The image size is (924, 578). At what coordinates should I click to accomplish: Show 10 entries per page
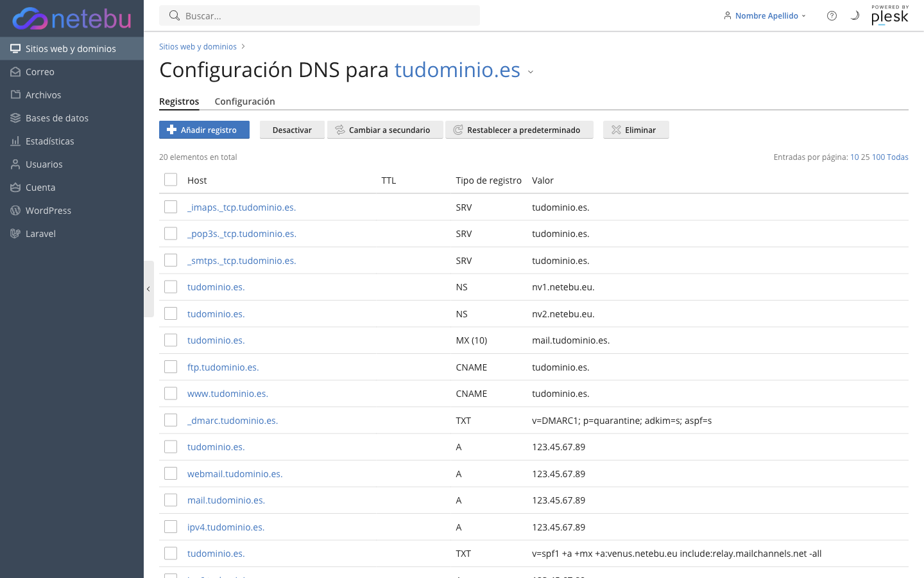(854, 157)
